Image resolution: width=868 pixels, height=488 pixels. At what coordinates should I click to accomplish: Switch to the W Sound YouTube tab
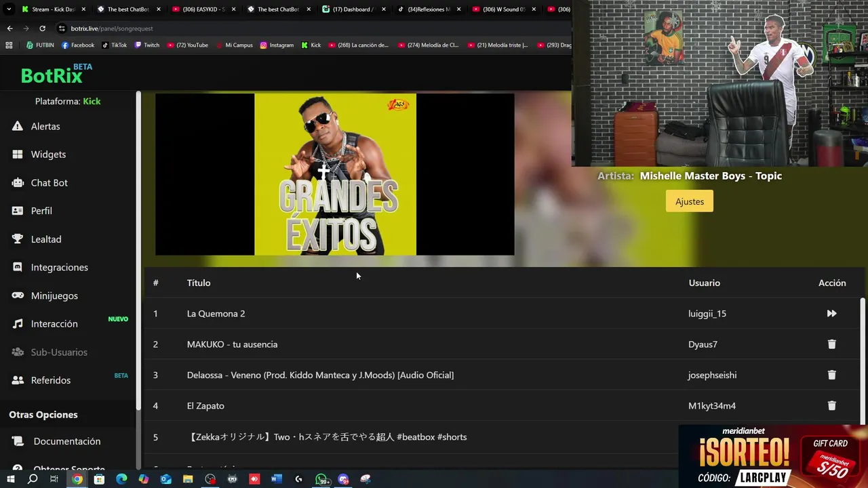click(504, 9)
